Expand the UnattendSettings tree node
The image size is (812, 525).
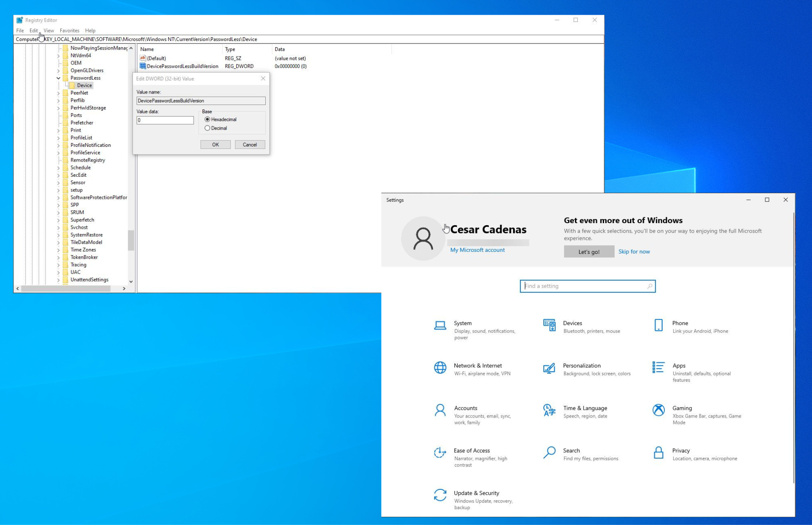[58, 280]
